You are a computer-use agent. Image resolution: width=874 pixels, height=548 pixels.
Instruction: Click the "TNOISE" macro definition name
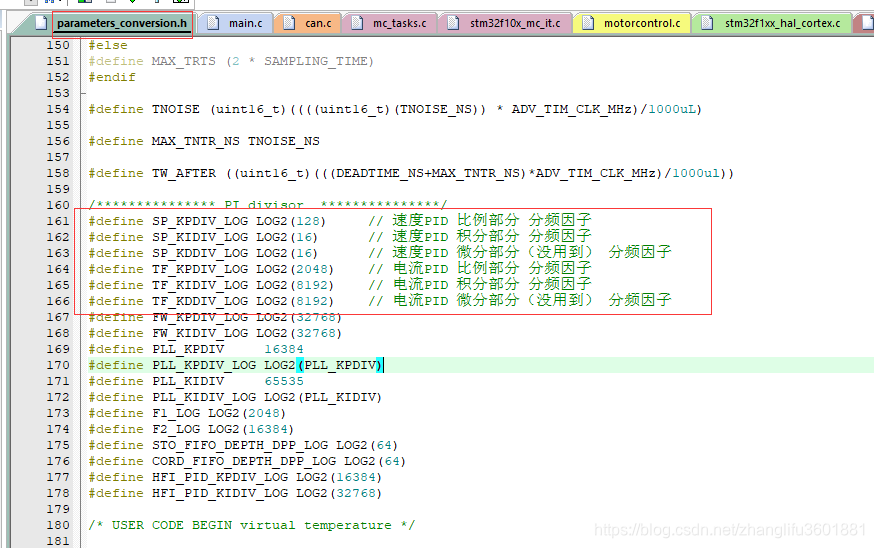pos(176,109)
